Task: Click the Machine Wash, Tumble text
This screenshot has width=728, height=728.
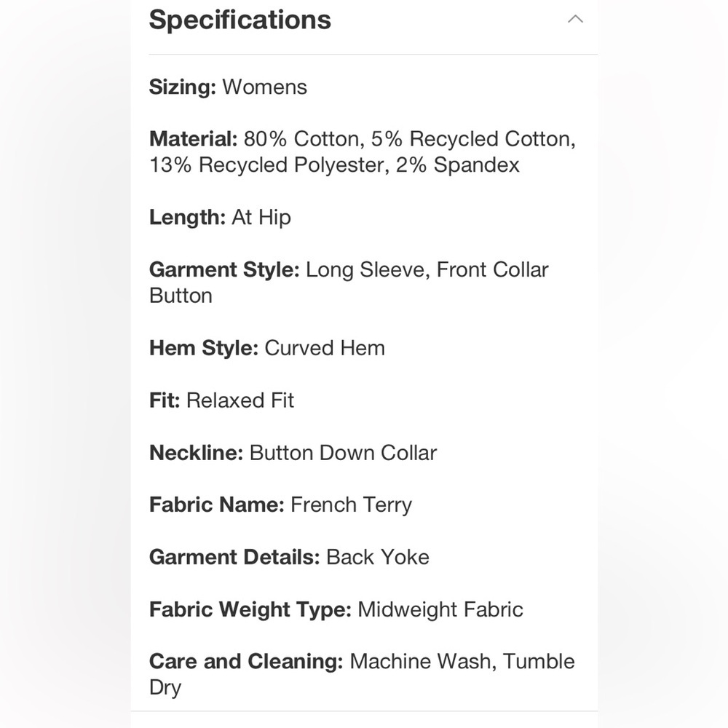Action: 462,662
